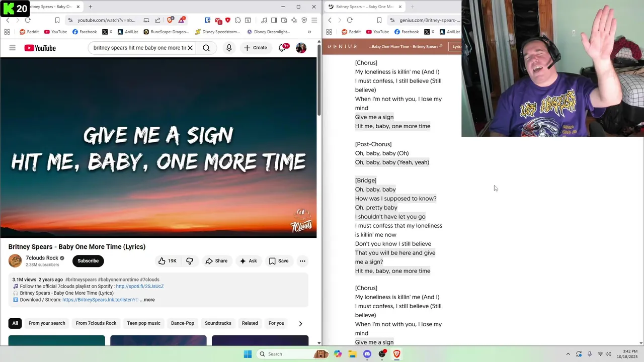
Task: Open the Brave Wallet toolbar icon
Action: click(x=284, y=20)
